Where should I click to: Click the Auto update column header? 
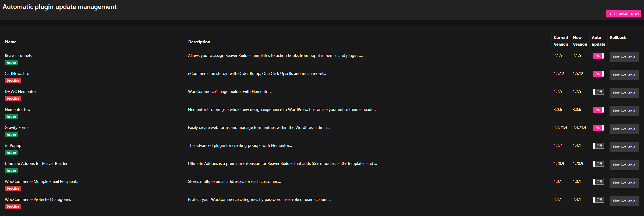pos(599,41)
